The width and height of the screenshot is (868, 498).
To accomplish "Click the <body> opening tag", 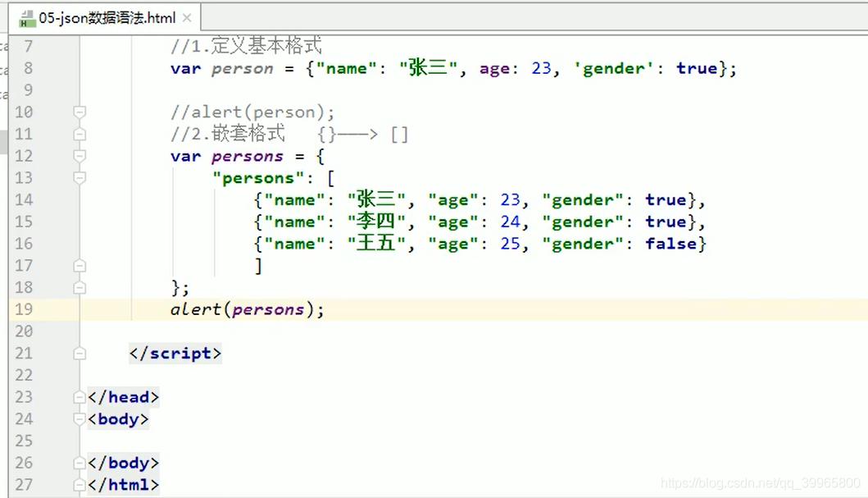I will tap(118, 419).
